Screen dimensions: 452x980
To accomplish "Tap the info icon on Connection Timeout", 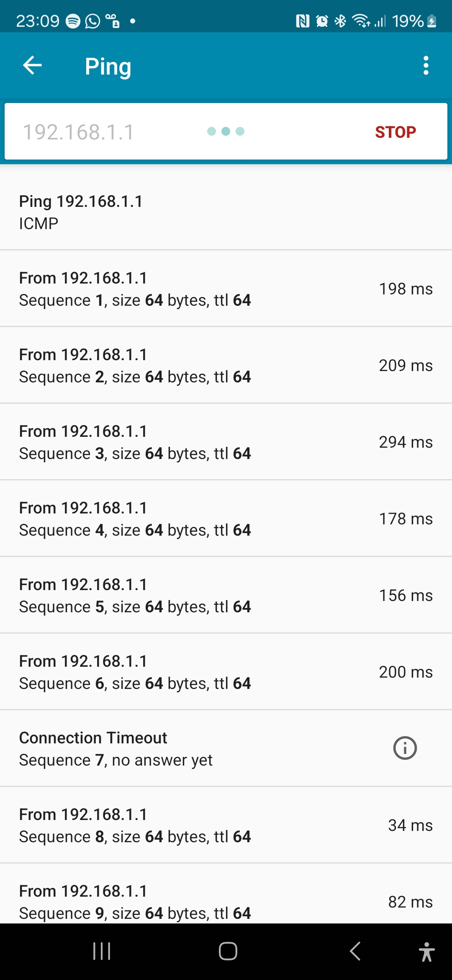I will pyautogui.click(x=405, y=748).
